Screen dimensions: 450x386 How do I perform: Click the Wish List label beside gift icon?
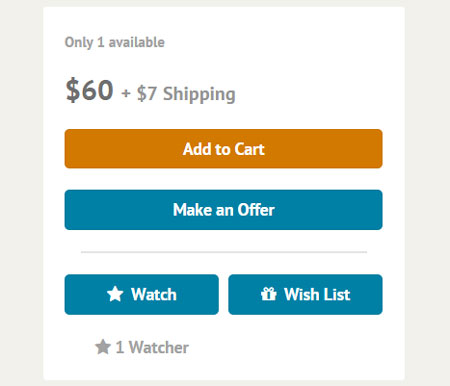point(317,295)
